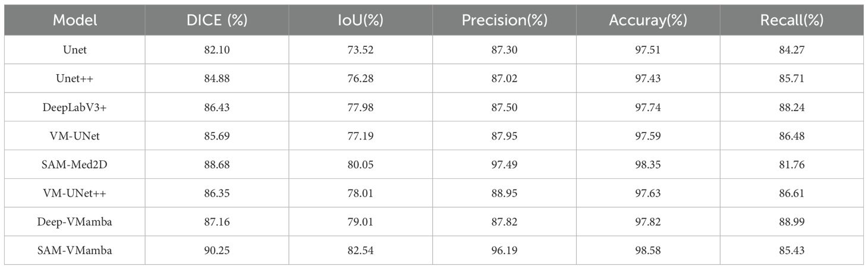Click the SAM-VMamba model name
868x269 pixels.
pos(75,251)
